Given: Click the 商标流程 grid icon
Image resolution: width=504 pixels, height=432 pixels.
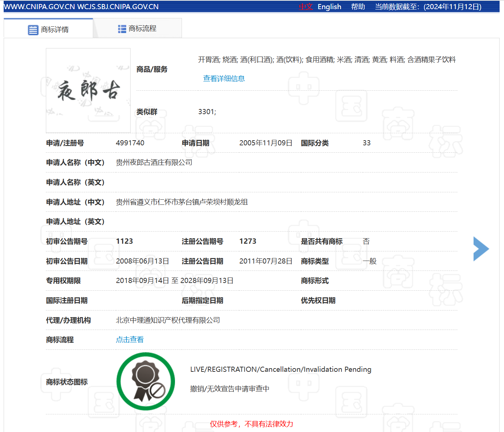Looking at the screenshot, I should pos(122,29).
